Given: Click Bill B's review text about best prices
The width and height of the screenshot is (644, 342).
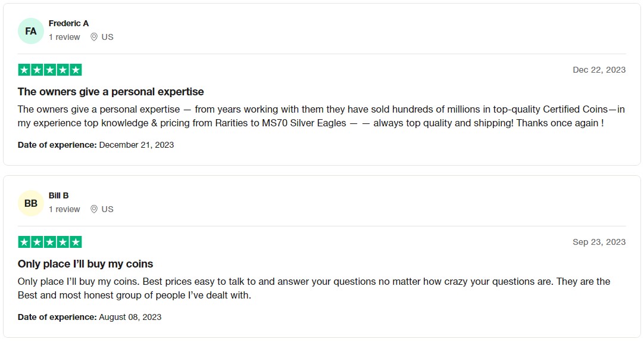Looking at the screenshot, I should [314, 288].
